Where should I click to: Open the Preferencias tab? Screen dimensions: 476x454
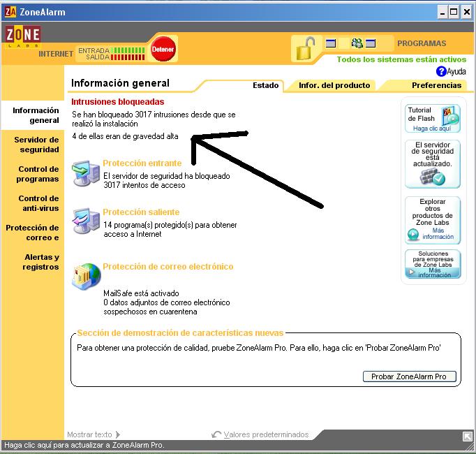click(x=436, y=85)
